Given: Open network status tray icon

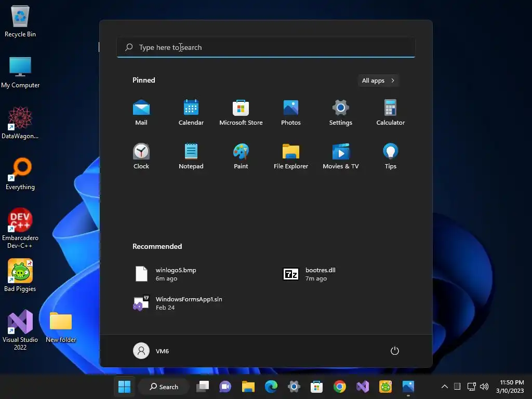Looking at the screenshot, I should click(471, 387).
